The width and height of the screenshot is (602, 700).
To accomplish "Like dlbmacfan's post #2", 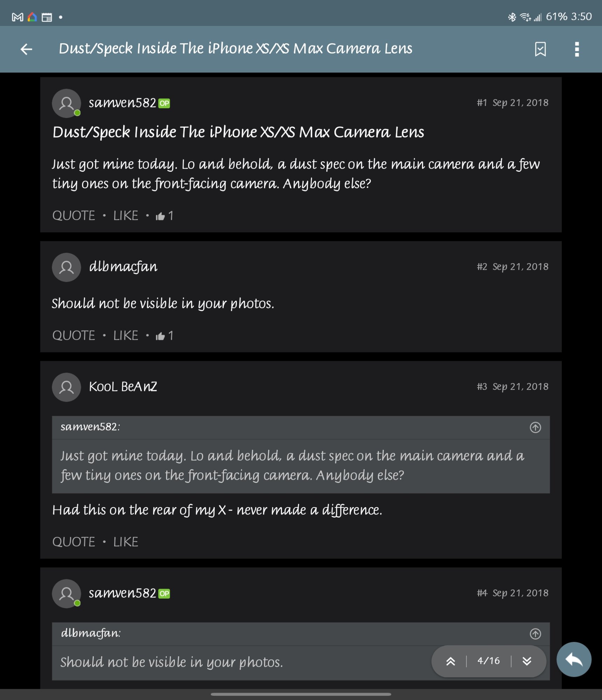I will pos(126,336).
